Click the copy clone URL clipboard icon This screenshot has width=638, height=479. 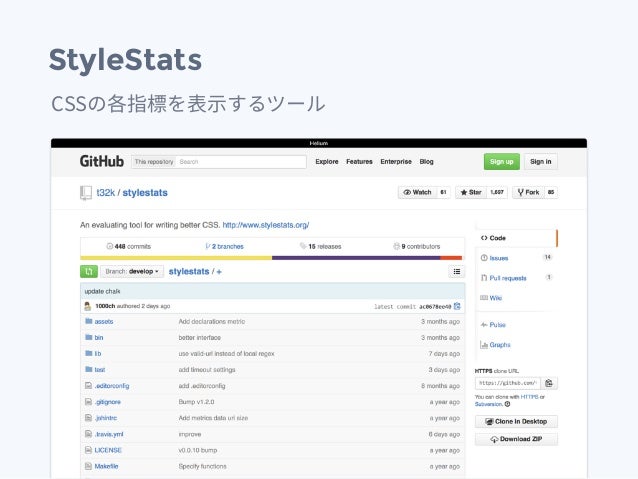(549, 383)
